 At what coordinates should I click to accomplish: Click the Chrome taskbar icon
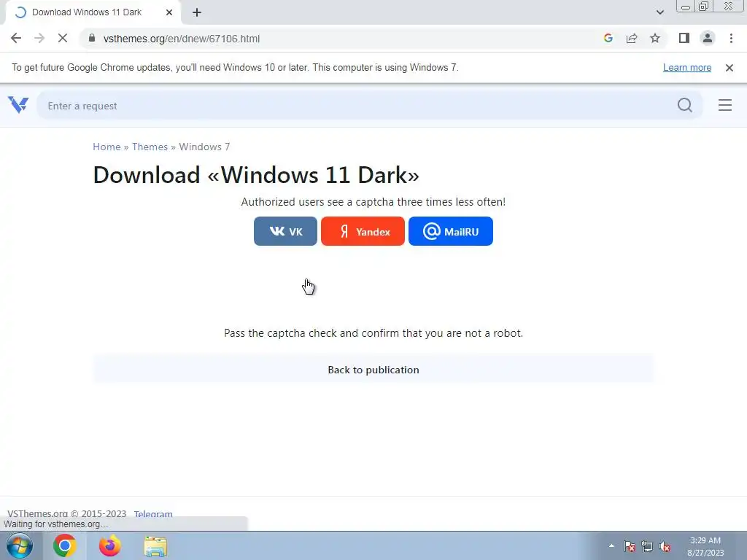[65, 545]
